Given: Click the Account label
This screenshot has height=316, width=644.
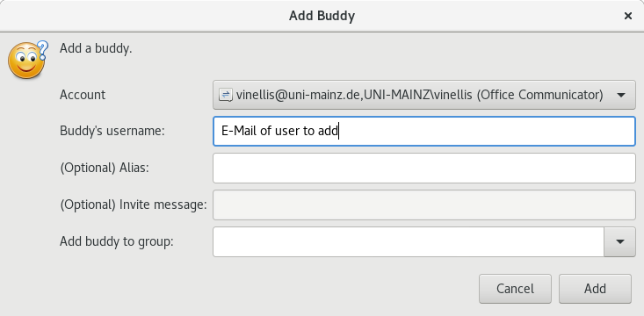Looking at the screenshot, I should 83,95.
